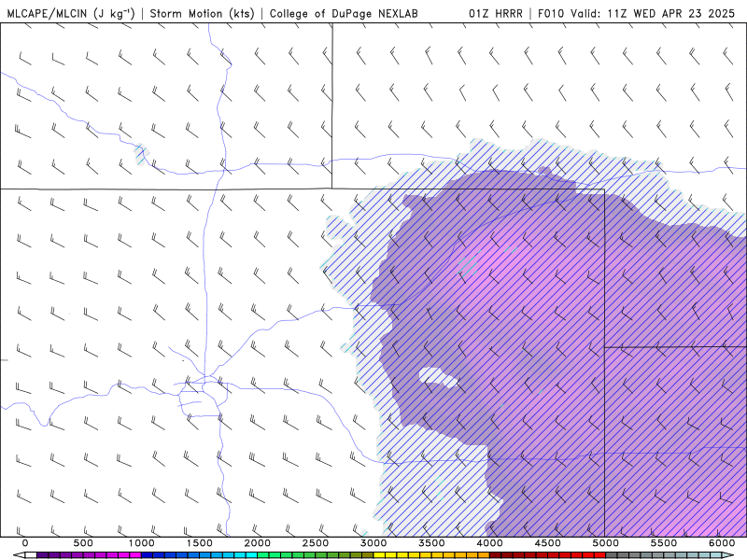Click the right arrow end of the colorbar
The width and height of the screenshot is (747, 560).
(728, 555)
